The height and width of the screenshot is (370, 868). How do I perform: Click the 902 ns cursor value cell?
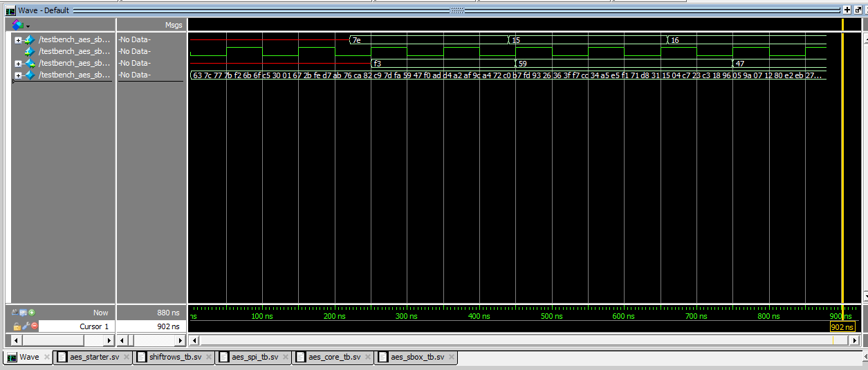151,326
